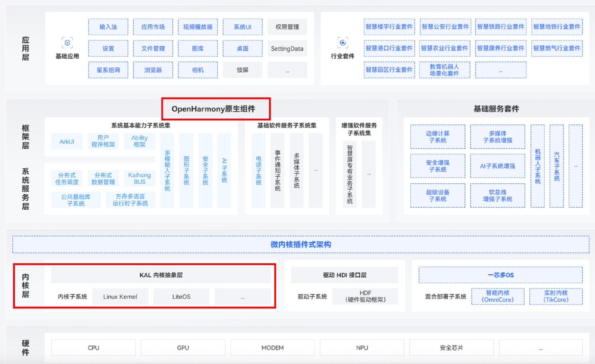
Task: Click the vertical 智慧屏专有业务子系统 column
Action: pyautogui.click(x=350, y=174)
